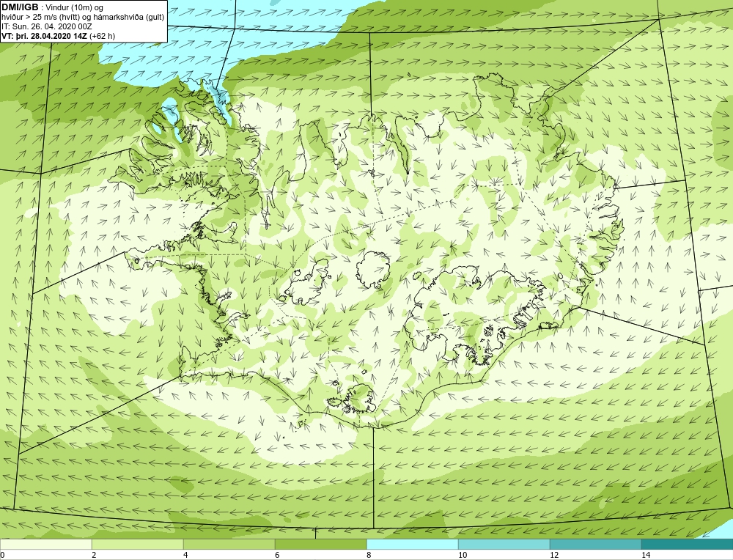Click the legend scale label '14'
This screenshot has height=560, width=733.
(646, 555)
